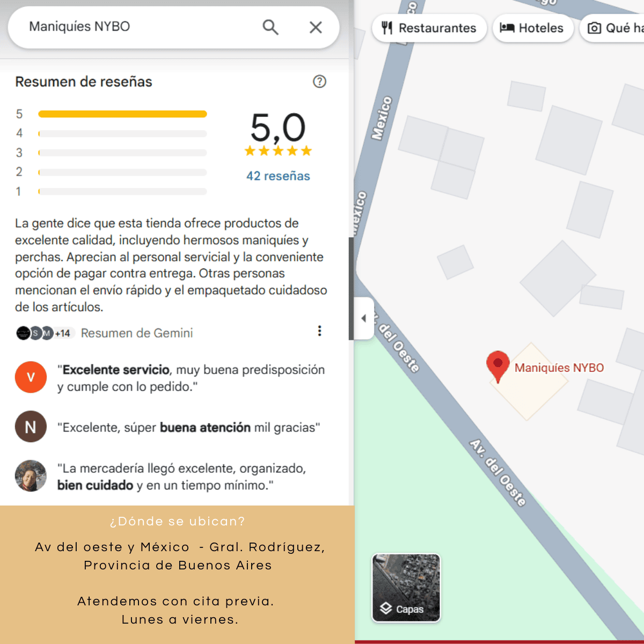644x644 pixels.
Task: Click the Resumen de reseñas heading
Action: point(84,82)
